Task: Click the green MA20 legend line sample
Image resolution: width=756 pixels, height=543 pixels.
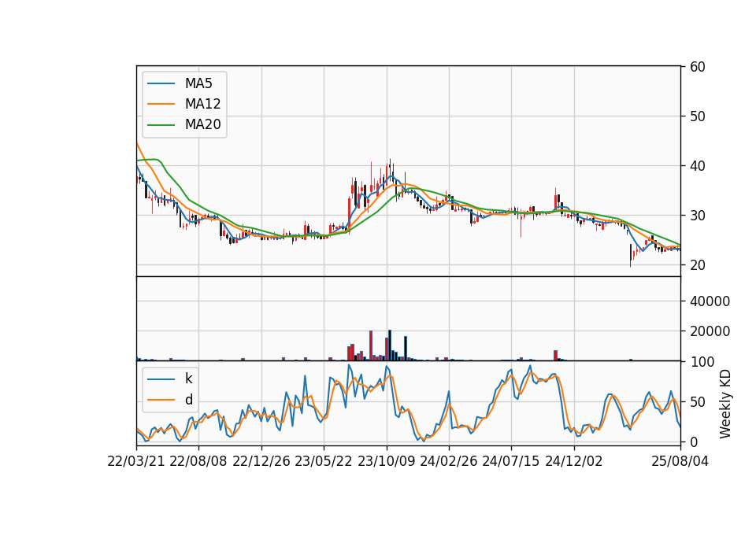Action: (161, 125)
